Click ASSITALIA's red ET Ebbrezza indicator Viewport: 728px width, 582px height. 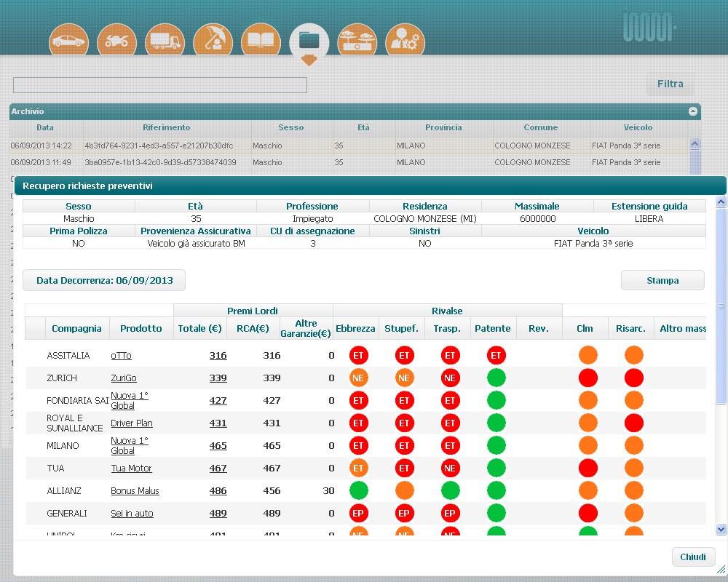[358, 356]
